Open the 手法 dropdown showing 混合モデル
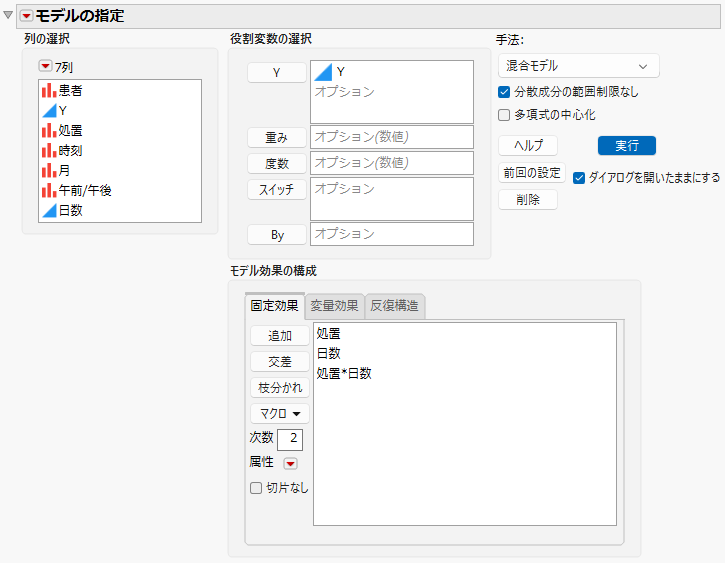Viewport: 725px width, 563px height. (578, 66)
